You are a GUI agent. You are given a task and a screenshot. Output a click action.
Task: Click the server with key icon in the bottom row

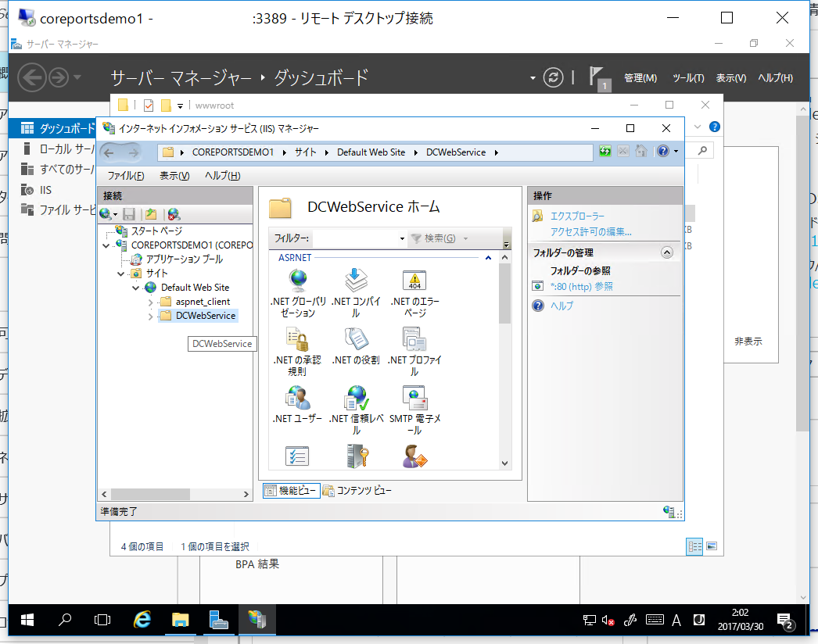click(x=357, y=456)
